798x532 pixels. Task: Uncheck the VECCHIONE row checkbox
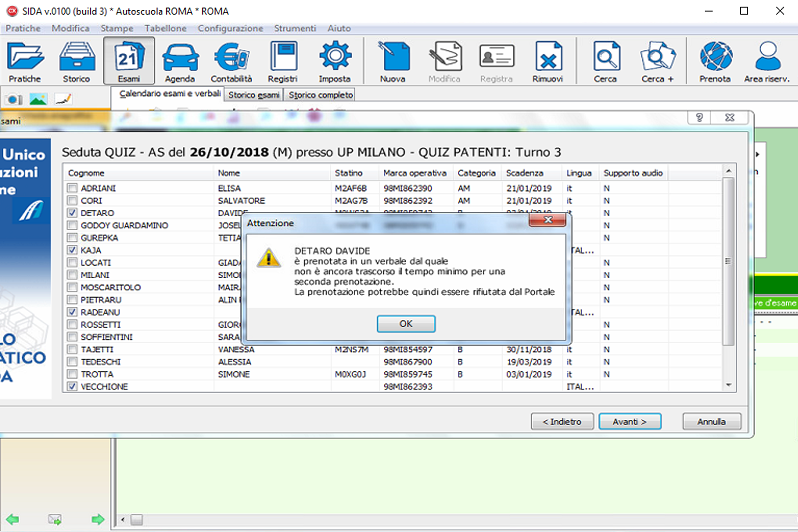[72, 386]
